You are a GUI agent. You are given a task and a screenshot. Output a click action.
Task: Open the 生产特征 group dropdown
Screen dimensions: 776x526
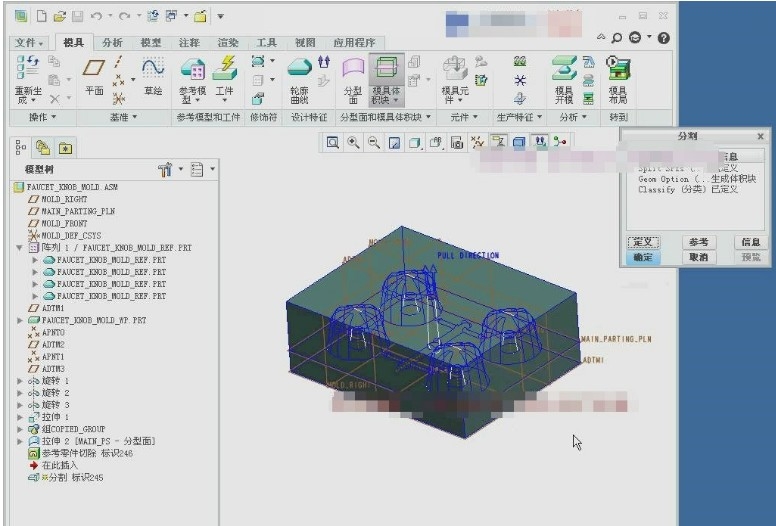coord(519,117)
